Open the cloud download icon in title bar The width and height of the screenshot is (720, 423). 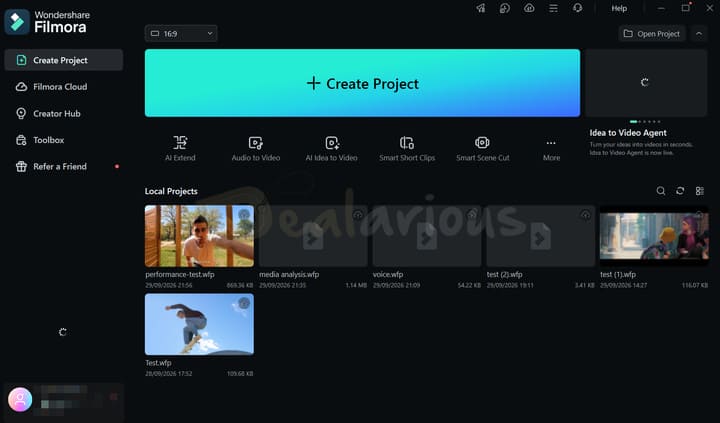pyautogui.click(x=529, y=8)
